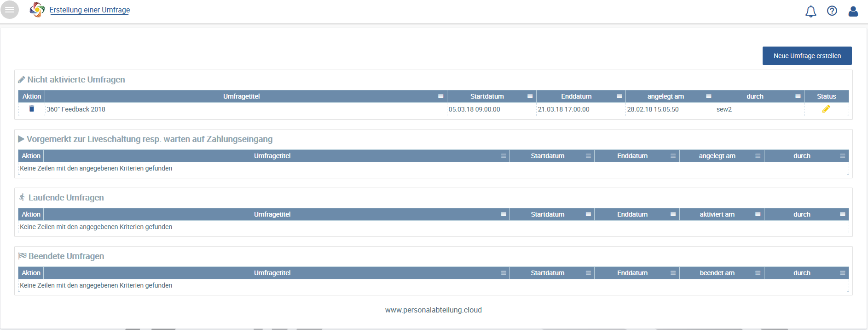
Task: Open Enddatum column menu in Laufende Umfragen
Action: (x=673, y=214)
